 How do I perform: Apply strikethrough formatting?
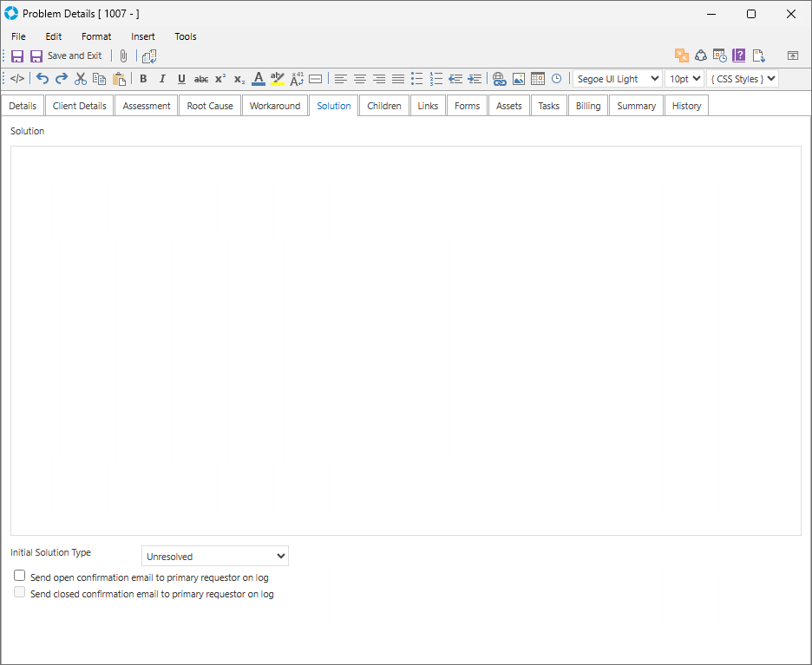pyautogui.click(x=200, y=79)
